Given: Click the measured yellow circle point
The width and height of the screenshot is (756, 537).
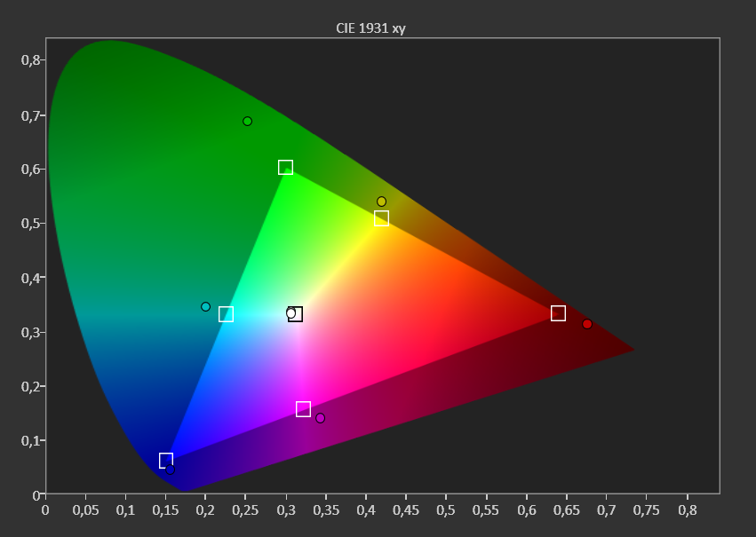Looking at the screenshot, I should [381, 201].
